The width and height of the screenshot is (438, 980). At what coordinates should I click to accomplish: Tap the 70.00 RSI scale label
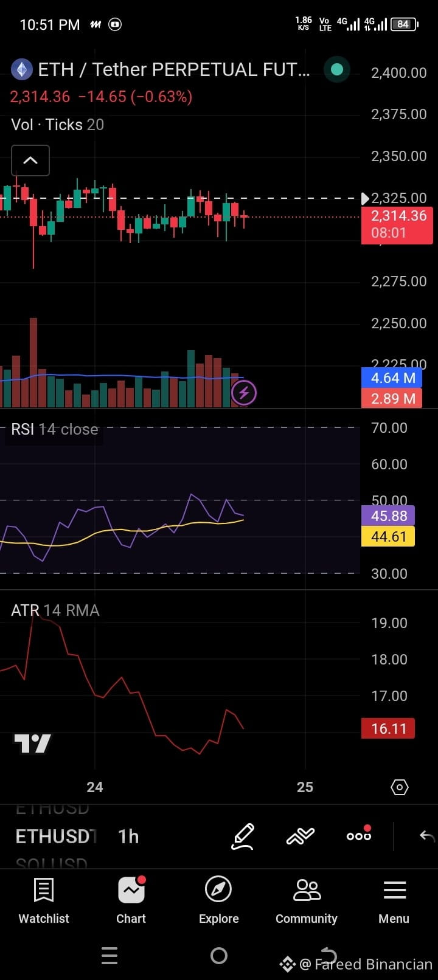(389, 428)
